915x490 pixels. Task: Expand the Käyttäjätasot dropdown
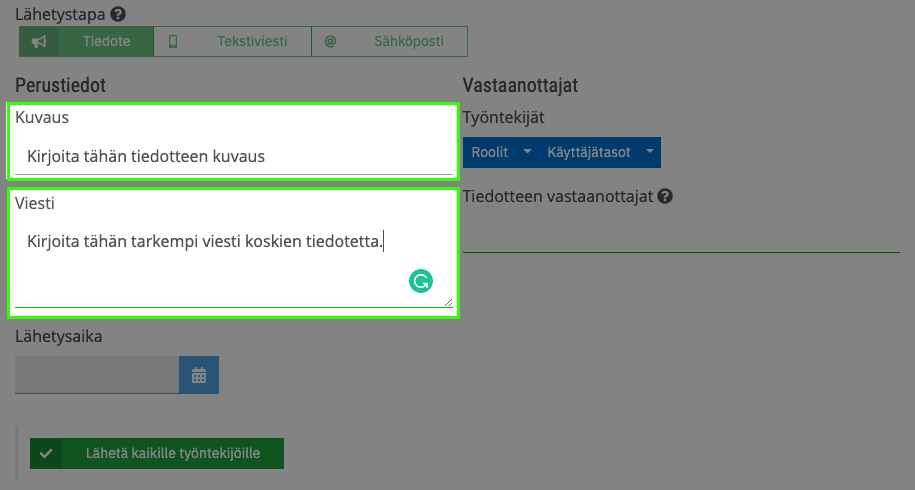click(600, 152)
